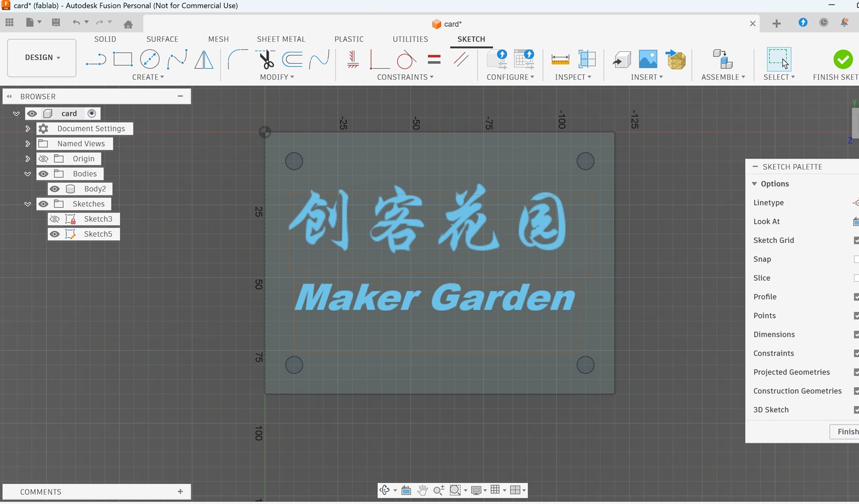Select the Line sketch tool
Image resolution: width=859 pixels, height=504 pixels.
pyautogui.click(x=96, y=59)
